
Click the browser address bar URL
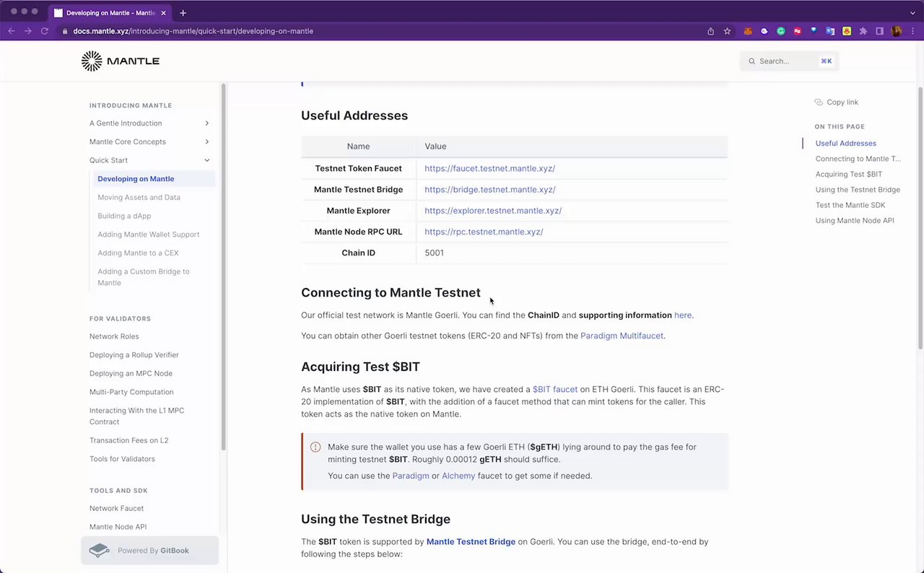pyautogui.click(x=193, y=31)
